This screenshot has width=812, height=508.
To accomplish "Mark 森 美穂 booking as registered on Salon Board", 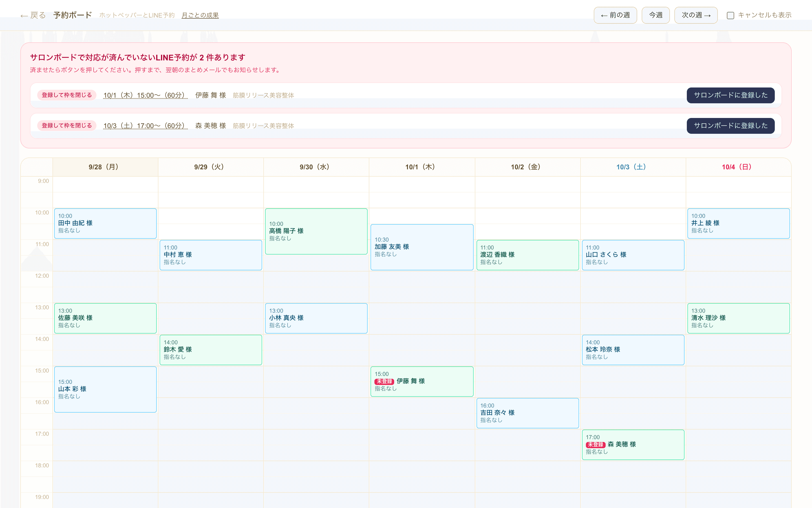I will [x=731, y=126].
